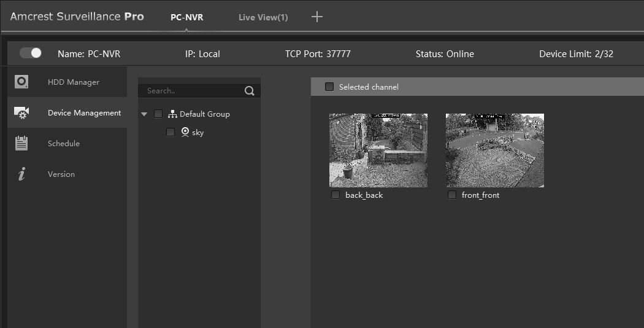
Task: Select the back_back camera thumbnail
Action: click(378, 150)
